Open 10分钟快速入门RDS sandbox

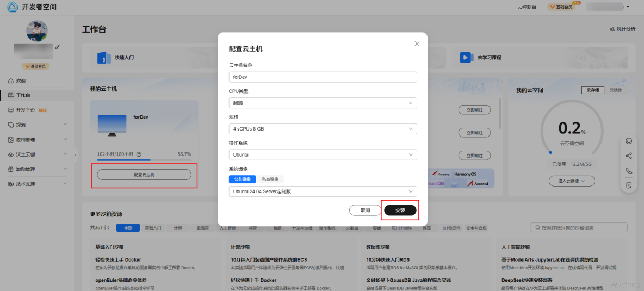click(x=388, y=260)
